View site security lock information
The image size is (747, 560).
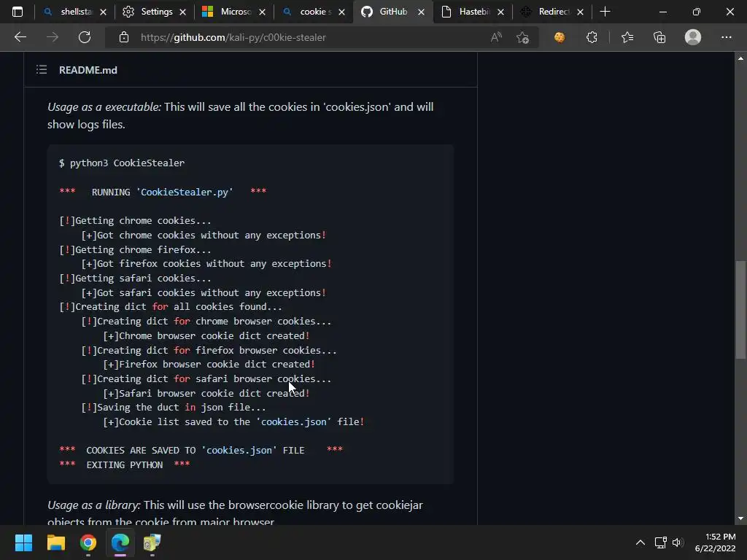[x=124, y=37]
